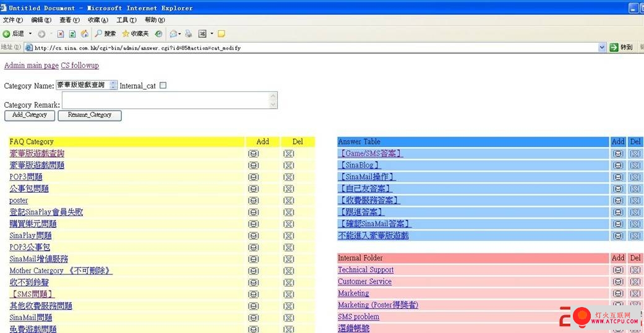Expand the address bar URL dropdown

[x=602, y=48]
